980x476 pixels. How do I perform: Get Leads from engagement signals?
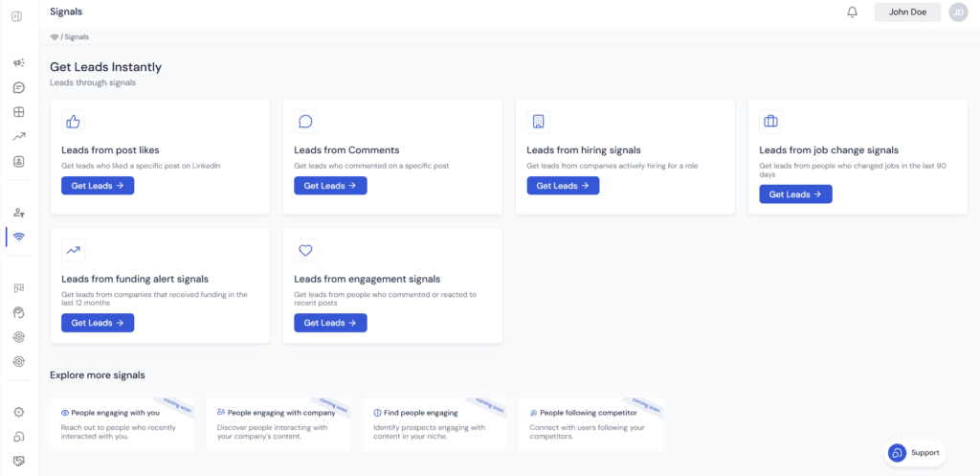330,323
